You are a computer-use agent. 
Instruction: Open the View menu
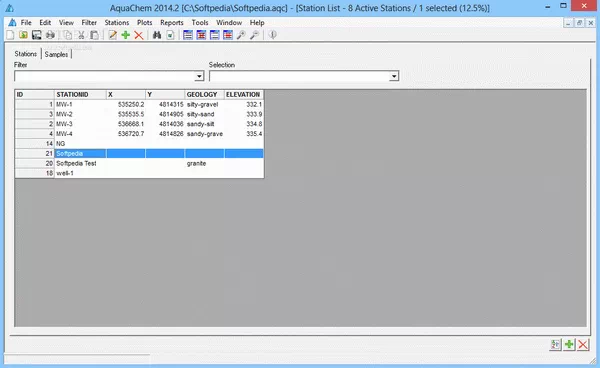pos(66,23)
